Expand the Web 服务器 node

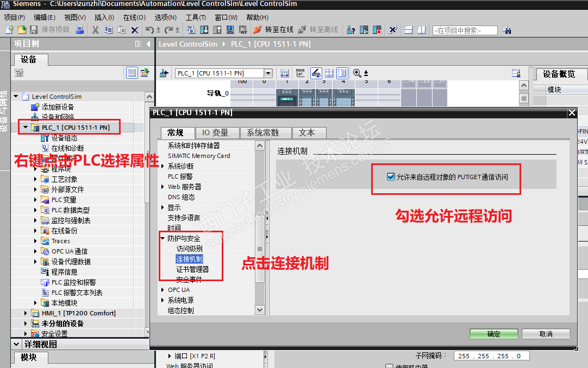click(x=162, y=186)
